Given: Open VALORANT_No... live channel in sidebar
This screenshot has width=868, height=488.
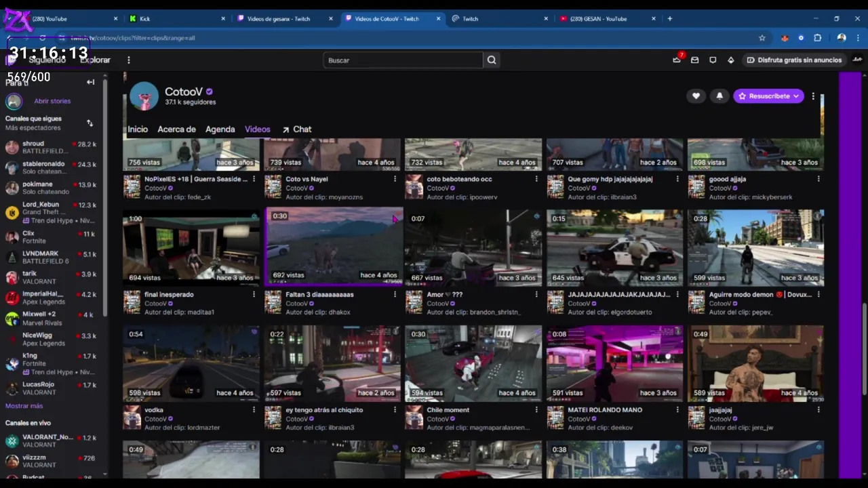Looking at the screenshot, I should pyautogui.click(x=51, y=441).
